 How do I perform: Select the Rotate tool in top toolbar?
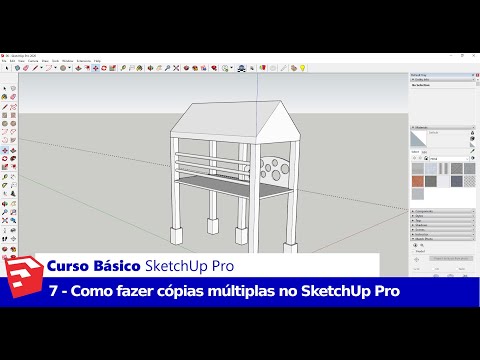tap(104, 68)
